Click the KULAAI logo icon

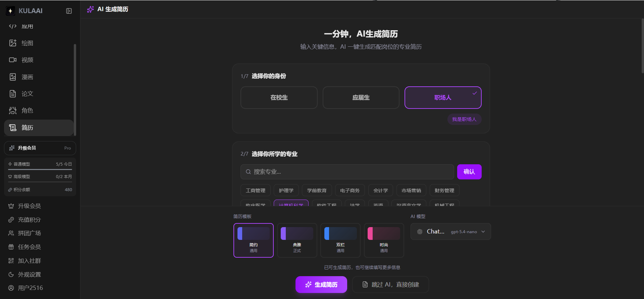[10, 11]
